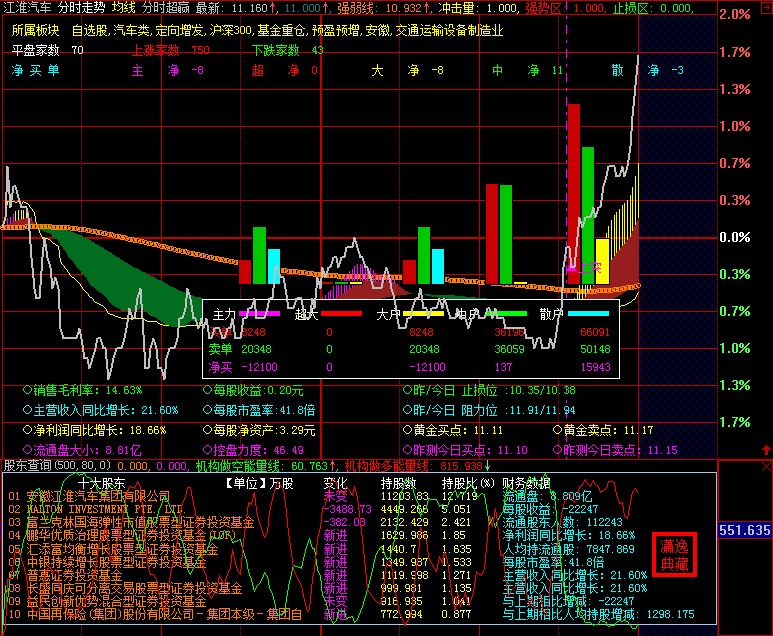Screen dimensions: 773x636
Task: Click the red 超大 legend line
Action: click(x=341, y=314)
